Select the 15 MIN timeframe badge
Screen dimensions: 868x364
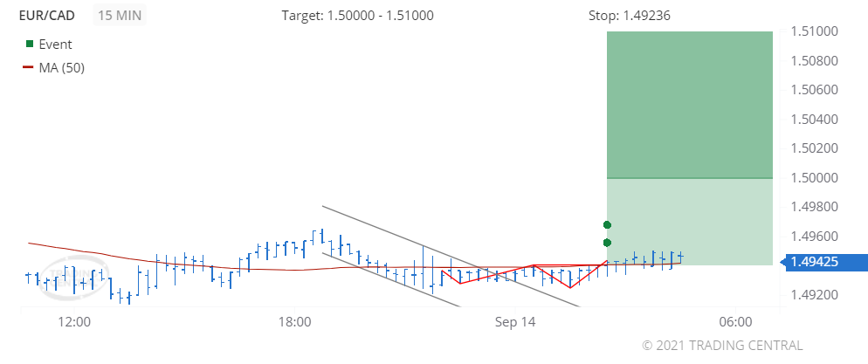click(x=120, y=16)
